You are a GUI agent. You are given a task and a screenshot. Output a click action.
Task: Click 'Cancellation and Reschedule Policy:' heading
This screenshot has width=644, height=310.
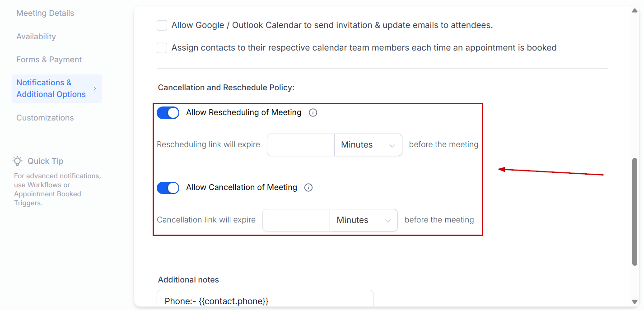pyautogui.click(x=226, y=88)
